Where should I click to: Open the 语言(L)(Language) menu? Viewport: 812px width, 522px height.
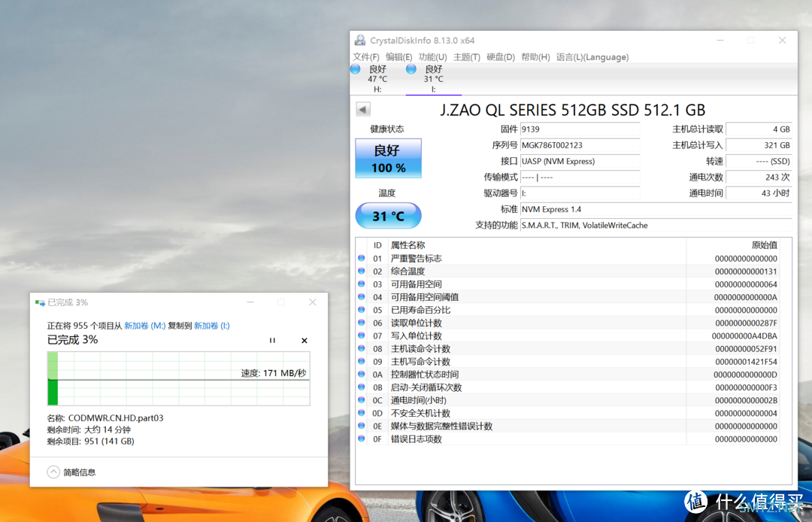click(x=592, y=57)
